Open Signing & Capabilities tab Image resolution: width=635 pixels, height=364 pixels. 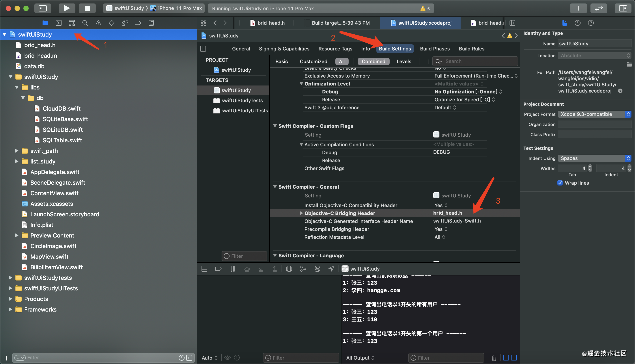(x=284, y=49)
